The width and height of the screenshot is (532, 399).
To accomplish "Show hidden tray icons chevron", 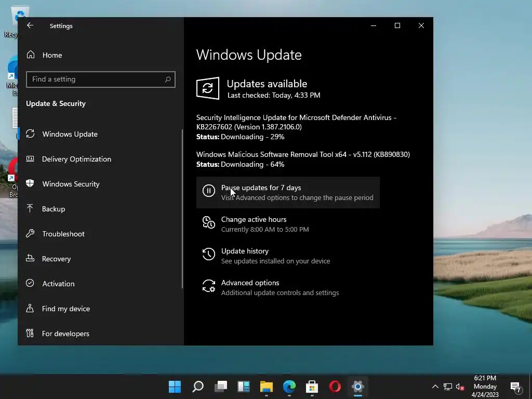I will pos(435,387).
